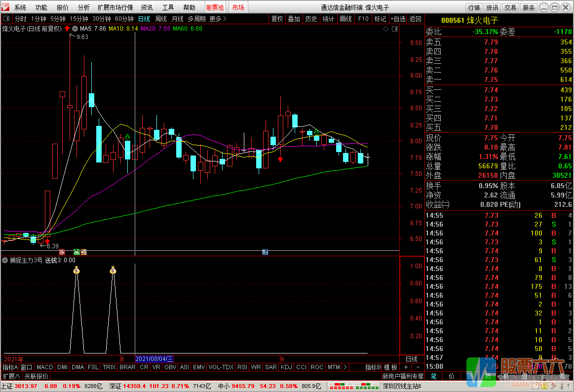Click the 返回 back button
Image resolution: width=574 pixels, height=392 pixels.
(x=416, y=19)
